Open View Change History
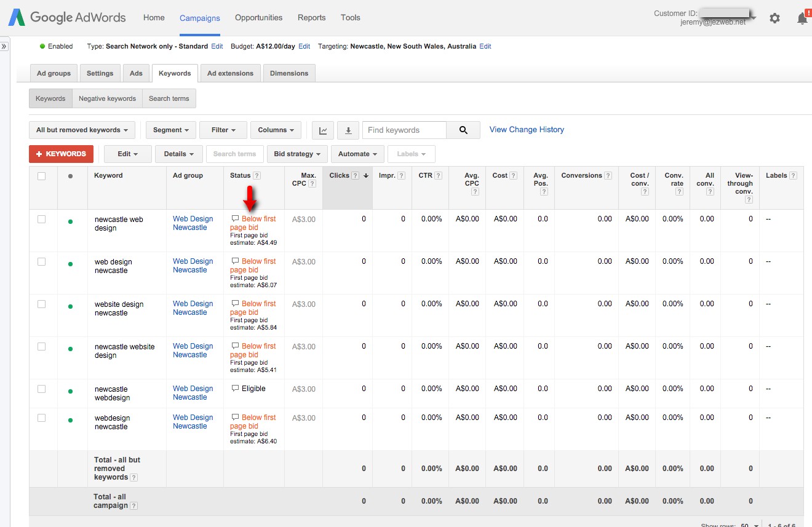 (x=526, y=129)
